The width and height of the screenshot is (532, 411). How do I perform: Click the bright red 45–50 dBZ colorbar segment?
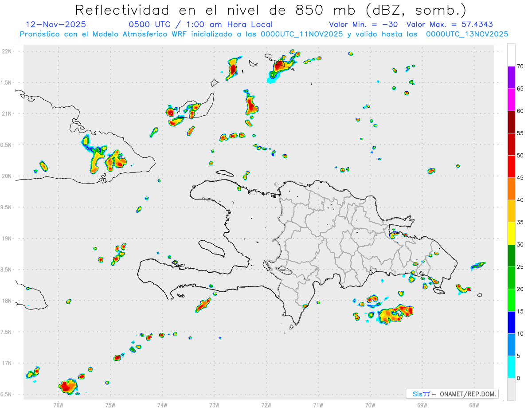click(x=511, y=166)
